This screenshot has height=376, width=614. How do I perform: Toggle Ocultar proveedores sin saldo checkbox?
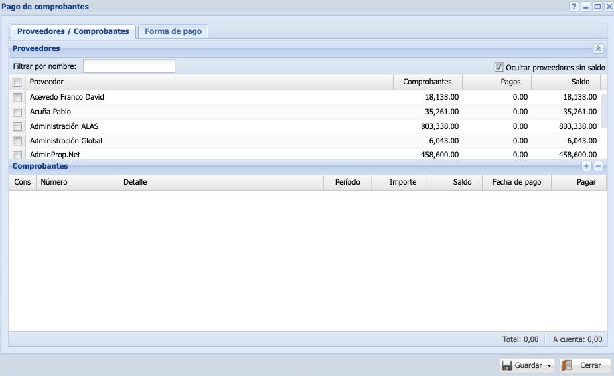tap(498, 67)
